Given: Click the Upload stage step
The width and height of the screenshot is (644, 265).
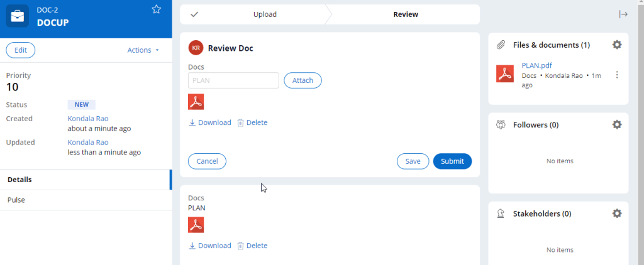Looking at the screenshot, I should 264,14.
